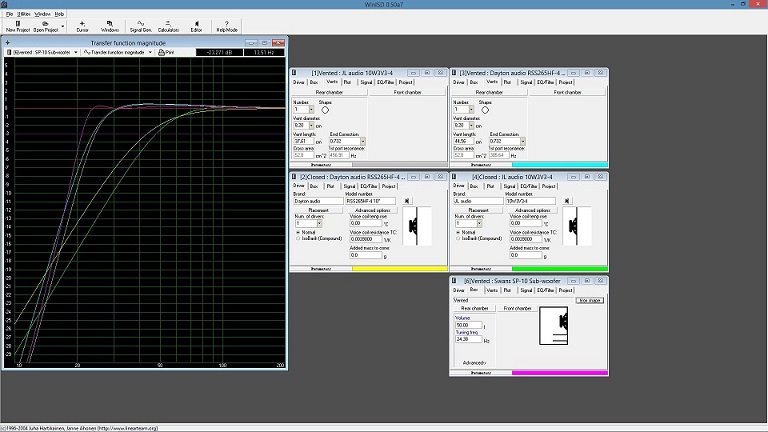The image size is (768, 432).
Task: Open End Correction dropdown in project 1
Action: pos(362,141)
